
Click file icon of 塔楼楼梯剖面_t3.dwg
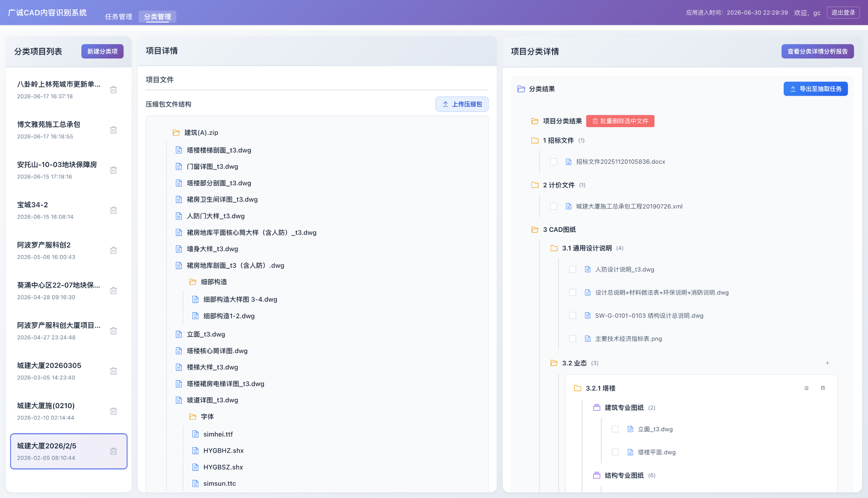179,150
